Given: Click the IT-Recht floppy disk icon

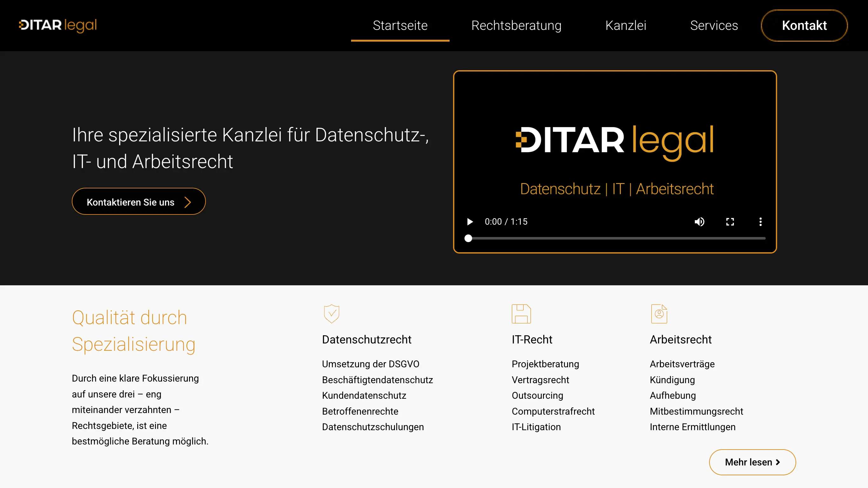Looking at the screenshot, I should pos(521,314).
